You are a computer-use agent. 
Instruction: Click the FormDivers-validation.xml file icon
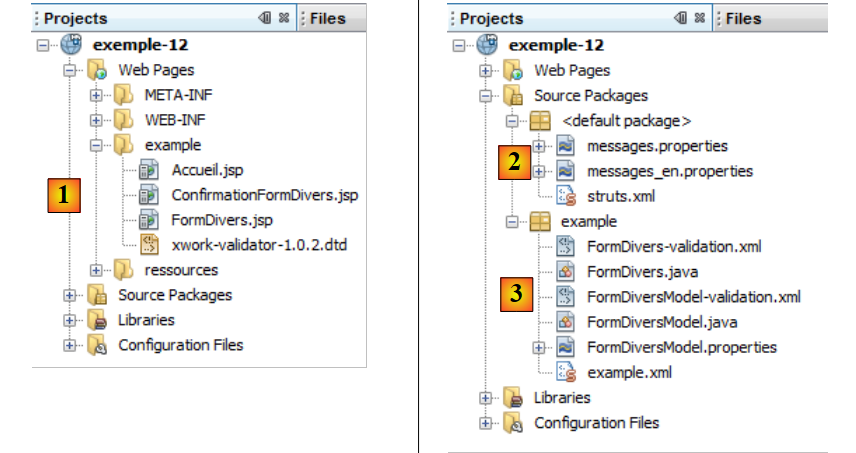(565, 246)
